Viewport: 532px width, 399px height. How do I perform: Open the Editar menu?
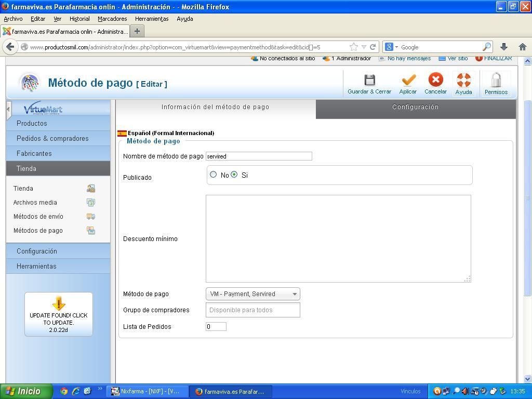38,19
